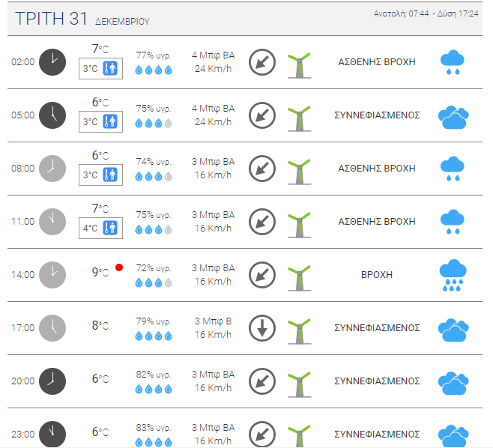Click the clock icon for 02:00

point(52,62)
